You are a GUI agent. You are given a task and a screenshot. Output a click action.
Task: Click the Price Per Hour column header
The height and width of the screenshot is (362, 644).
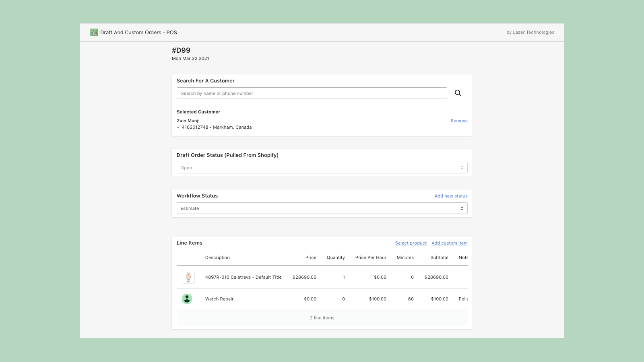coord(371,257)
